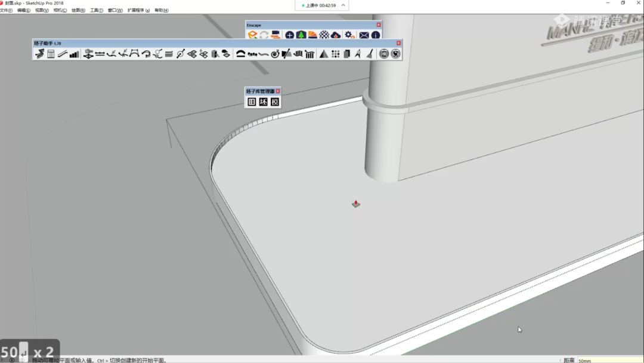Click the Enscape live updates sync arrows icon

pyautogui.click(x=264, y=35)
